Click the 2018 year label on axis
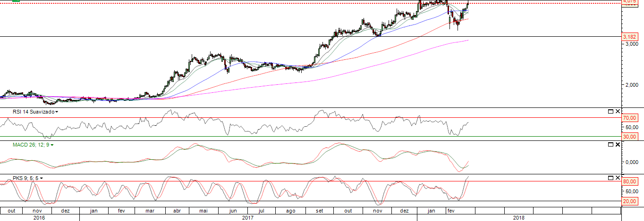This screenshot has height=221, width=644. [518, 218]
